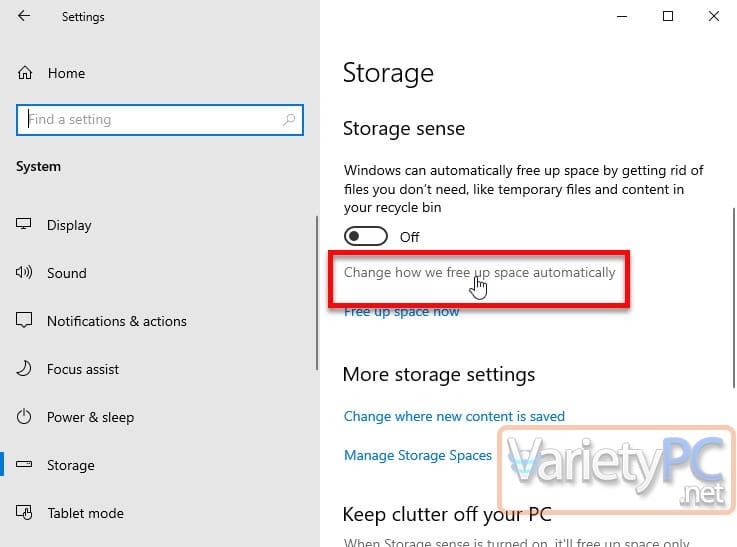Open Change where new content is saved
This screenshot has width=737, height=547.
[x=454, y=416]
